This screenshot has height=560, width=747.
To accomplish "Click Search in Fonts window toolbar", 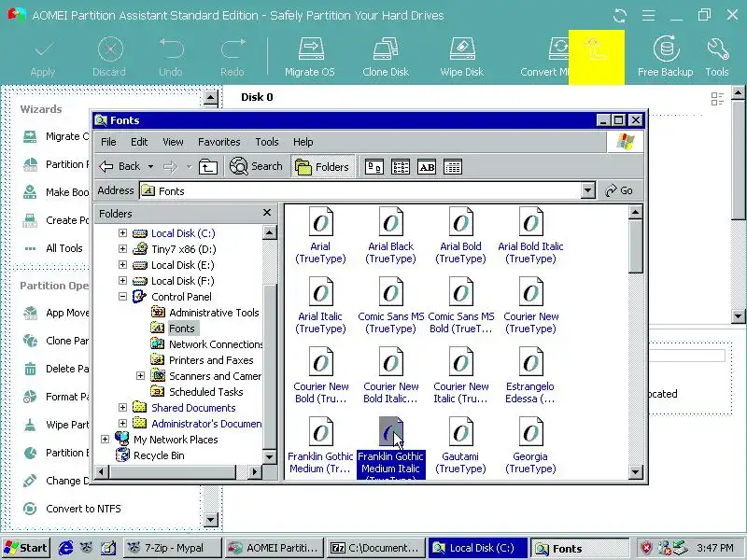I will click(x=256, y=166).
